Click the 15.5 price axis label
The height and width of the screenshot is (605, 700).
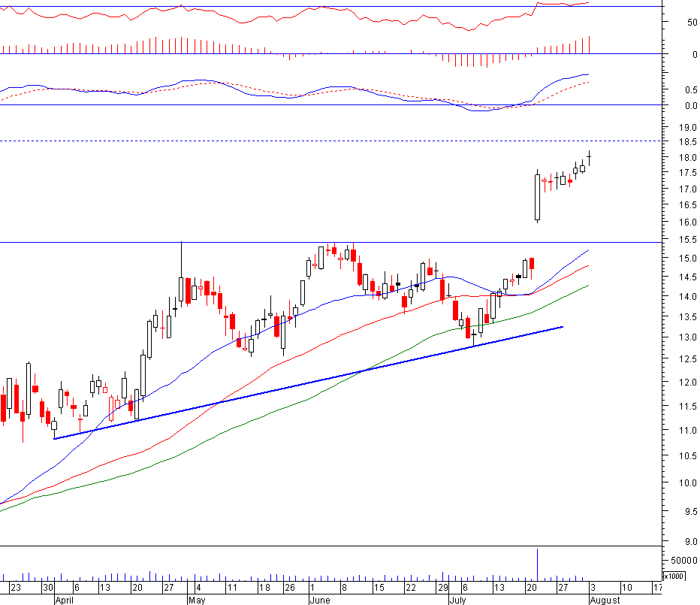tap(688, 240)
